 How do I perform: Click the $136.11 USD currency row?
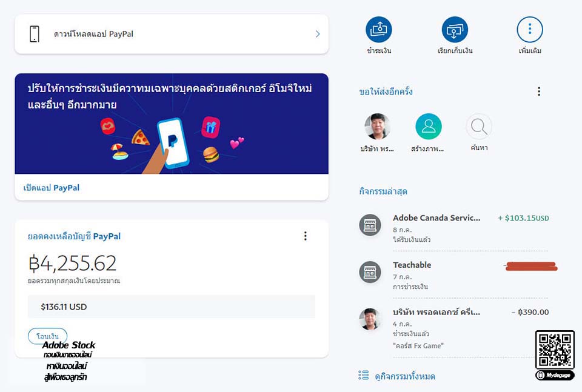tap(172, 307)
